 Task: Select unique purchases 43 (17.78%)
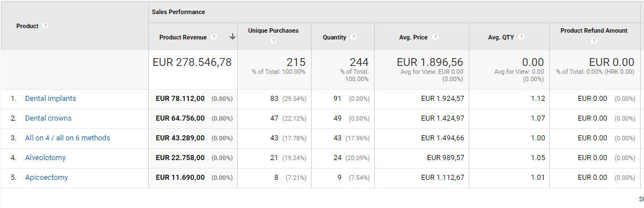(x=288, y=138)
